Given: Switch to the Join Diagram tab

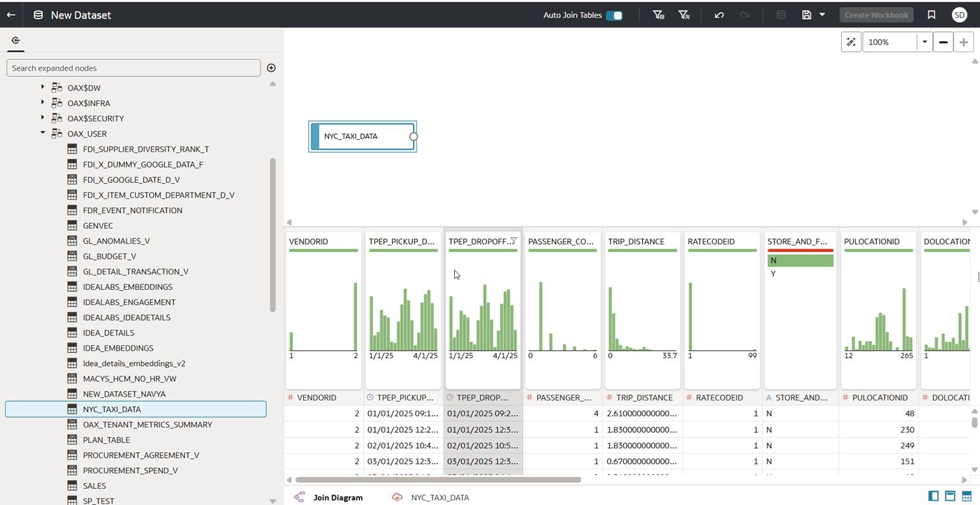Looking at the screenshot, I should 329,497.
